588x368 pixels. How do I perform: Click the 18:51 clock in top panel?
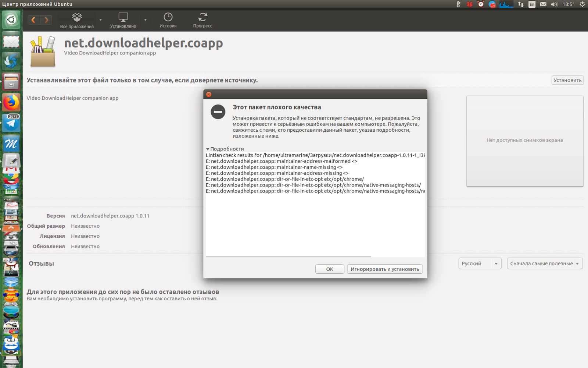click(569, 4)
